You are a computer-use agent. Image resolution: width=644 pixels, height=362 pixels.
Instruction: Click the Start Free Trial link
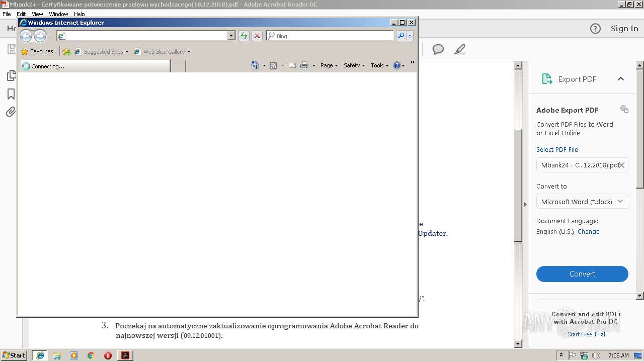(x=586, y=334)
